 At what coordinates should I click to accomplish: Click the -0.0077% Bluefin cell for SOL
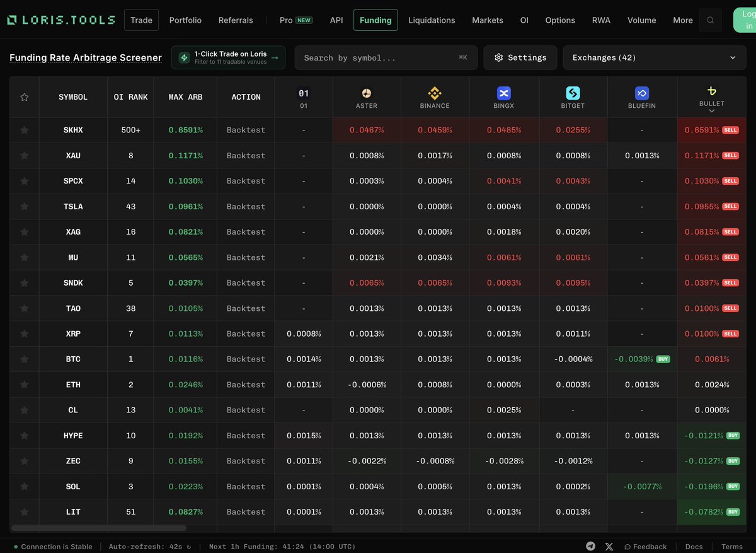[642, 486]
